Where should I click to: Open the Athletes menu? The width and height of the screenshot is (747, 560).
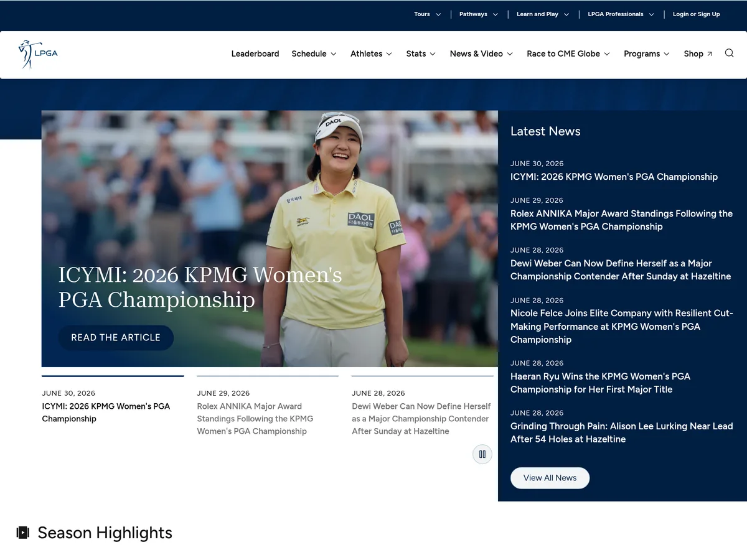(x=372, y=54)
